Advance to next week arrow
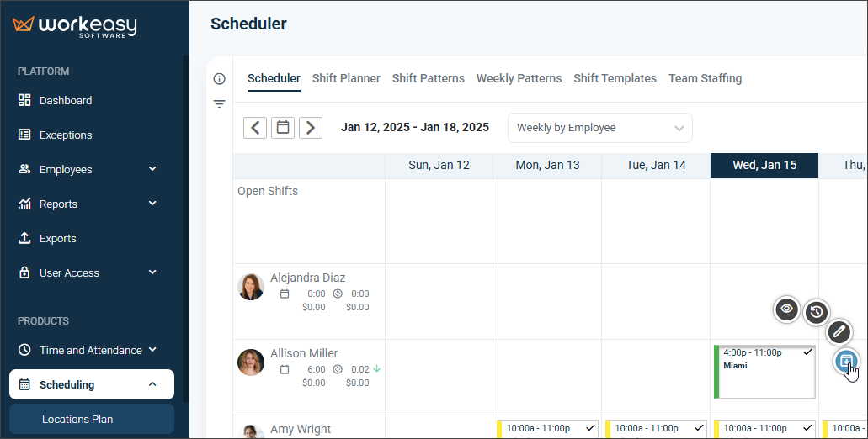The width and height of the screenshot is (868, 439). pyautogui.click(x=311, y=128)
